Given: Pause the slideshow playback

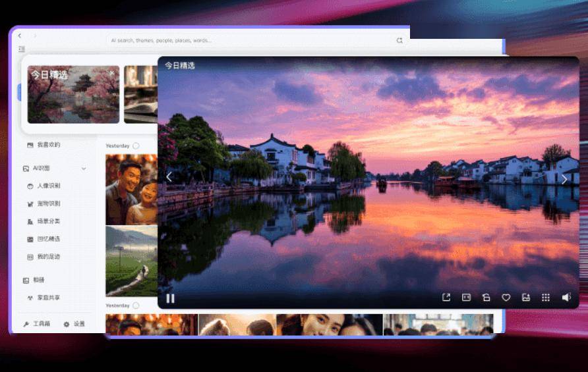Looking at the screenshot, I should pos(170,298).
